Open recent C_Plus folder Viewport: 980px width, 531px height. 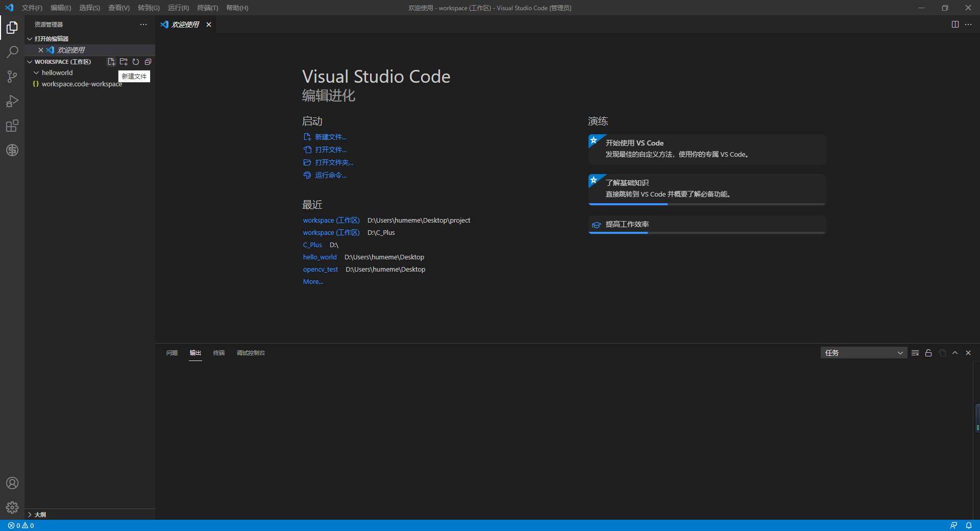tap(312, 245)
